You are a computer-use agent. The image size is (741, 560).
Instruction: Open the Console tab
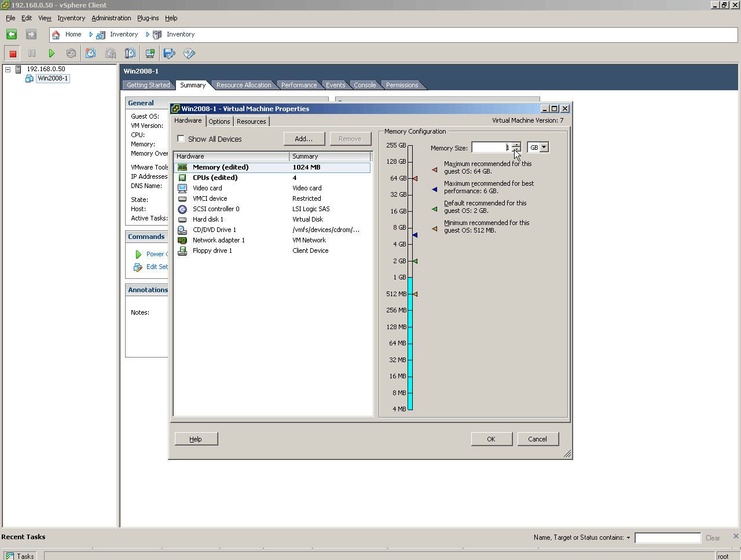(365, 85)
